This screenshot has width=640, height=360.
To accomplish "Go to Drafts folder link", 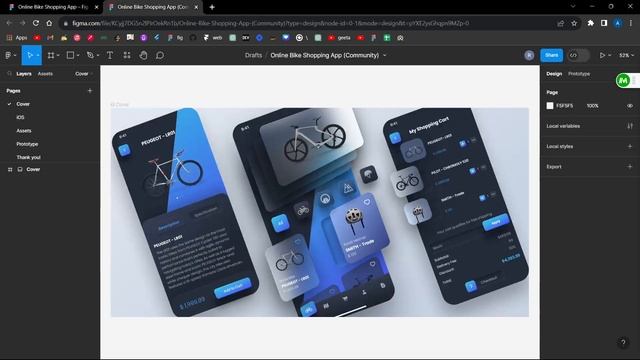I will click(253, 55).
